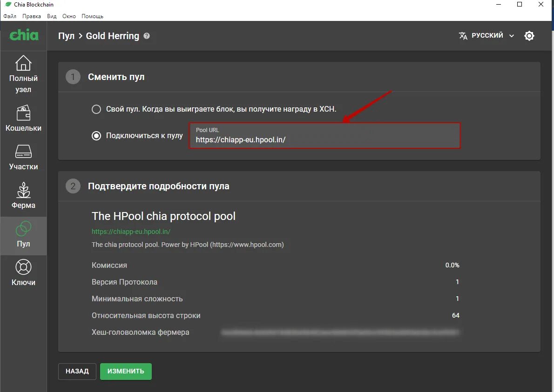Open the Помощь menu
The height and width of the screenshot is (392, 554).
tap(92, 16)
